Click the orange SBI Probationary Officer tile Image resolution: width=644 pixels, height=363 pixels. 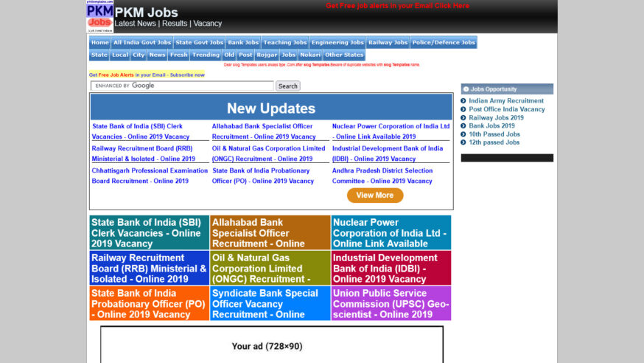pos(150,303)
